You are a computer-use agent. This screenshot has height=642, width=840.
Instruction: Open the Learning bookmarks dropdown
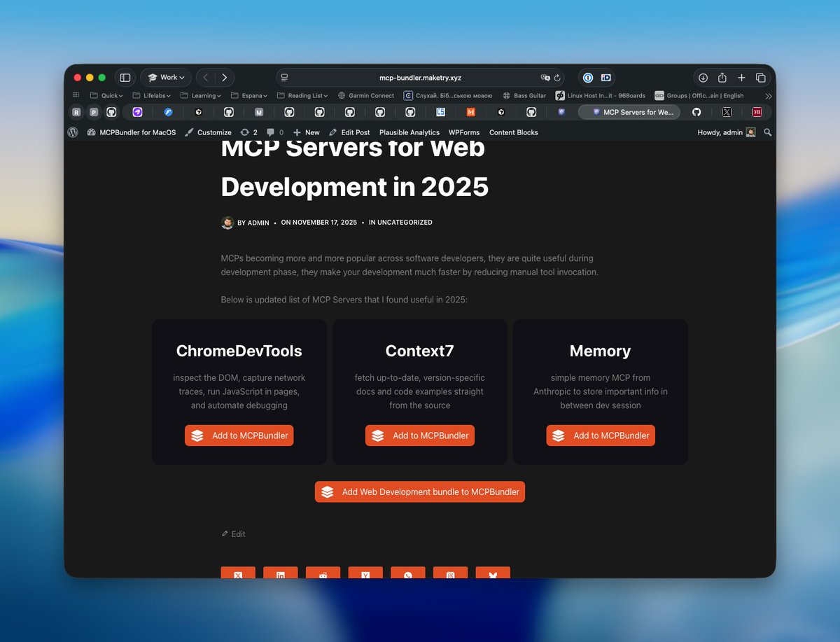coord(202,95)
